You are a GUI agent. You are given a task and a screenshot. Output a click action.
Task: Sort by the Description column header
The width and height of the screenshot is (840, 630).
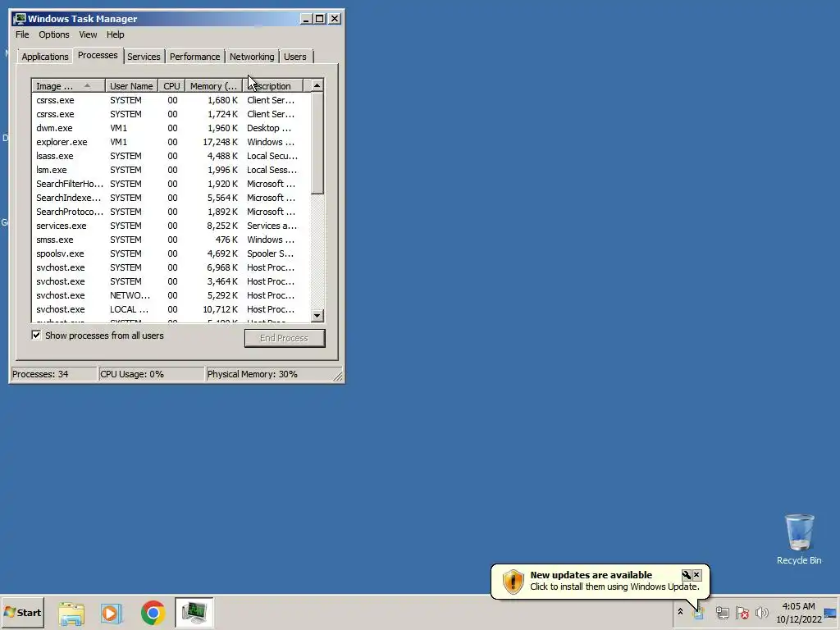(x=272, y=85)
